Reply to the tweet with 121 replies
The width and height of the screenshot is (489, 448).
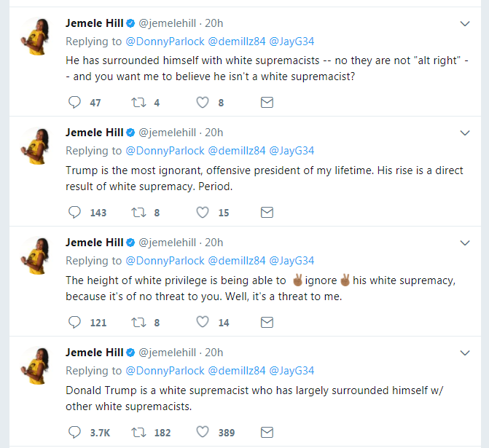click(x=74, y=322)
